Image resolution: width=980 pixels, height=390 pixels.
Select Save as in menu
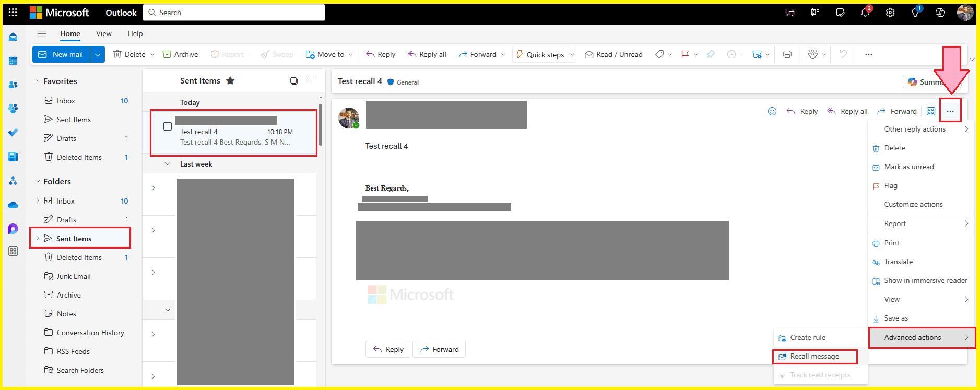(x=920, y=318)
